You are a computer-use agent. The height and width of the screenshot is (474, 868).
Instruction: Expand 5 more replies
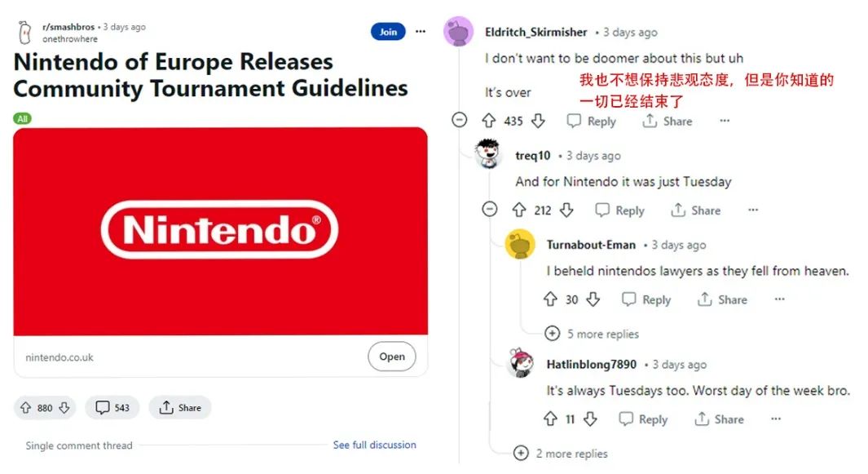[592, 334]
